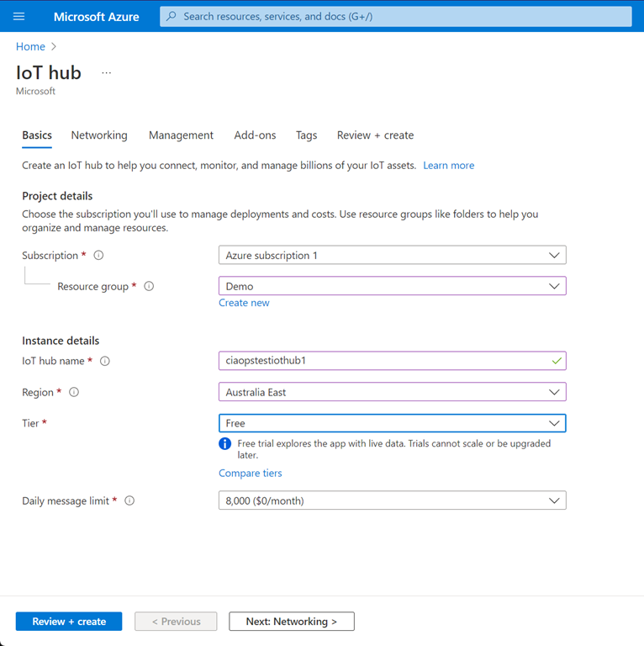Switch to the Management tab
This screenshot has width=644, height=646.
(181, 135)
